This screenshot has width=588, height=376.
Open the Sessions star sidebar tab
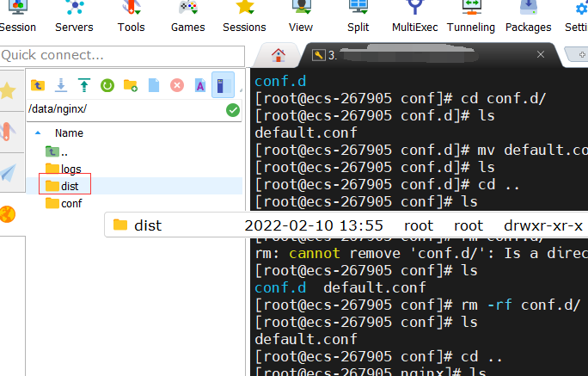click(9, 90)
